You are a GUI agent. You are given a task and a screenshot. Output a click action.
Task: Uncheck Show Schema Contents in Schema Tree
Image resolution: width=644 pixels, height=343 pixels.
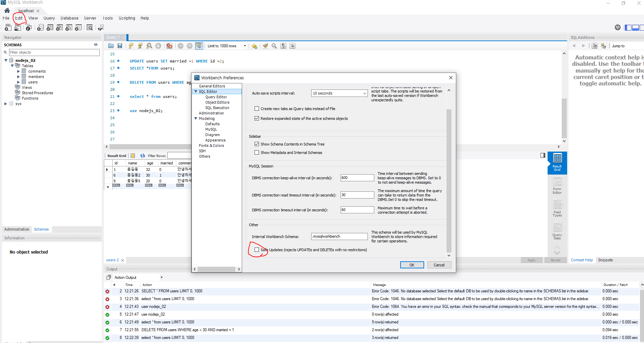click(x=257, y=144)
